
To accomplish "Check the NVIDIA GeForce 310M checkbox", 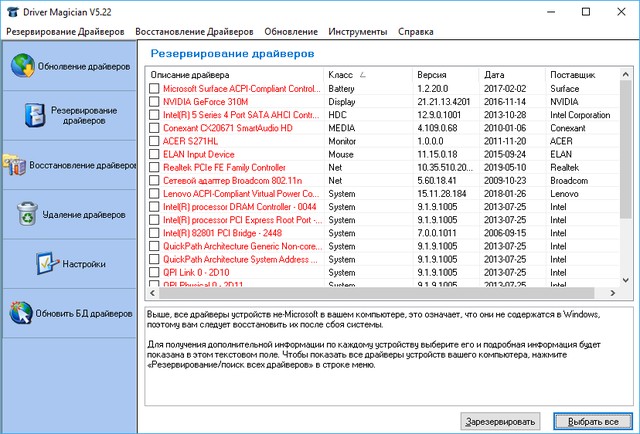I will point(154,101).
